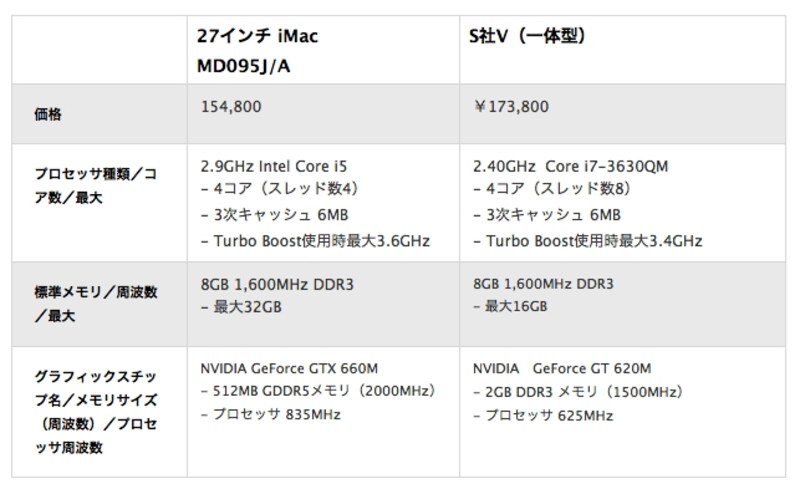Click the 価格 row label
800x489 pixels.
coord(47,115)
